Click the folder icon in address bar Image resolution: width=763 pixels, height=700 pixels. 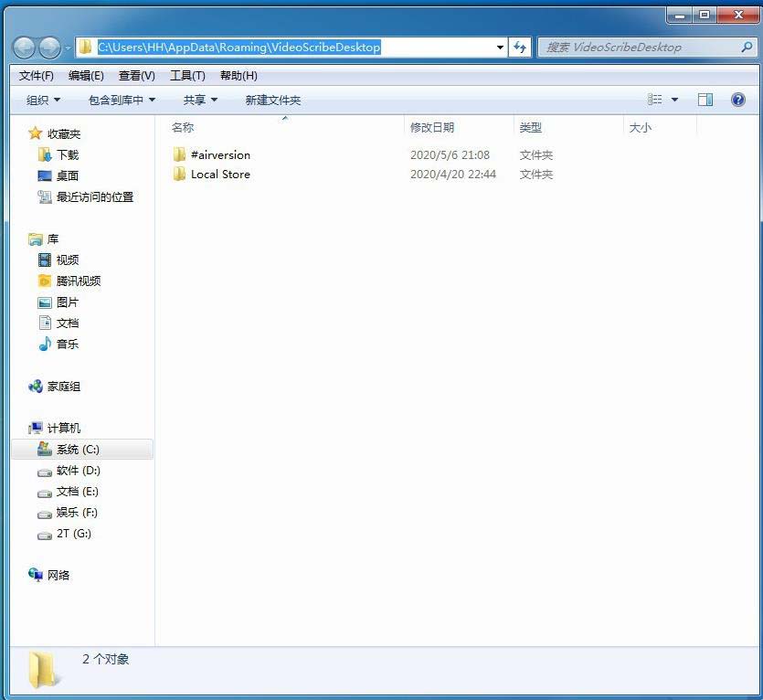click(86, 47)
